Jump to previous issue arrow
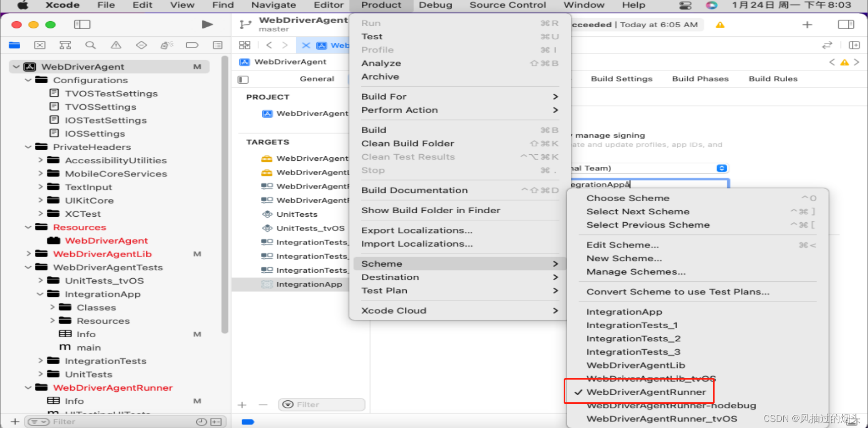The height and width of the screenshot is (428, 868). point(832,63)
